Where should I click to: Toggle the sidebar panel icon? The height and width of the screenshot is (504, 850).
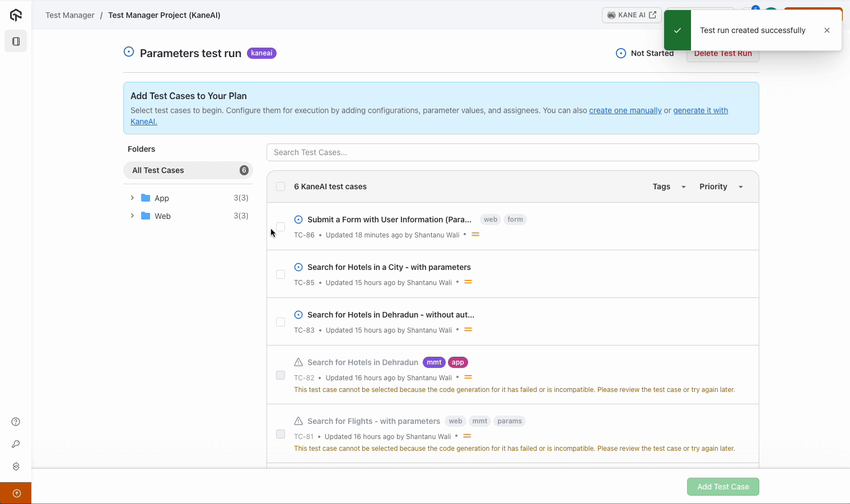click(x=16, y=41)
